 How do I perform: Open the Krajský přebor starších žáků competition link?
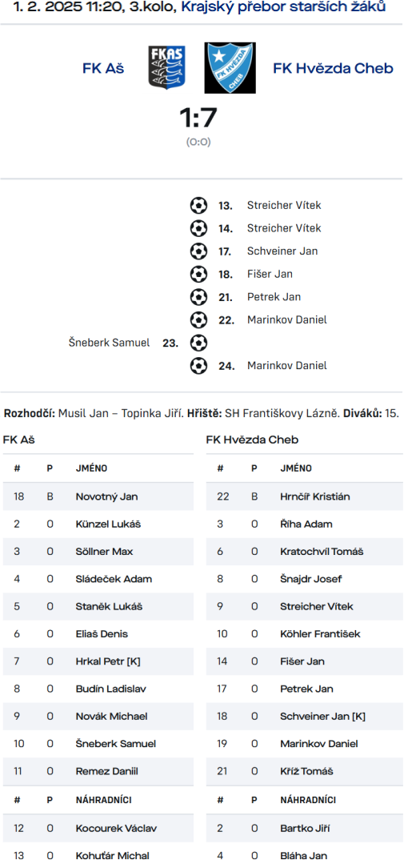click(x=283, y=7)
